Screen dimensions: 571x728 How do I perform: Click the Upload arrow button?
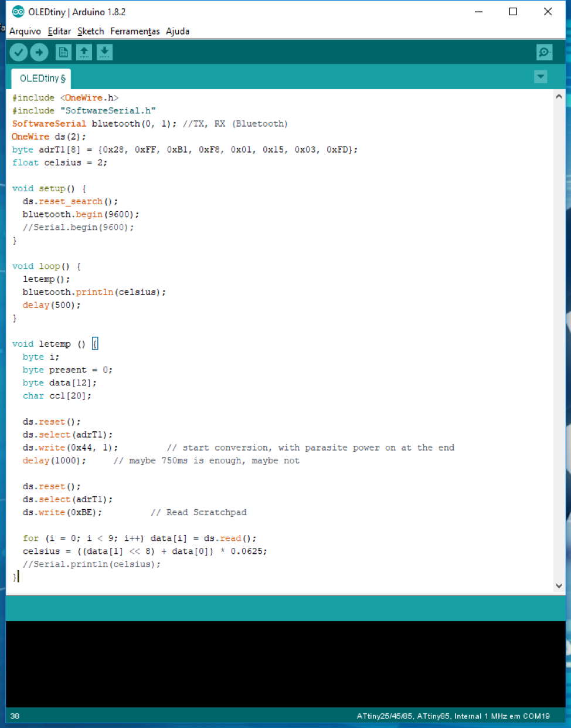39,52
